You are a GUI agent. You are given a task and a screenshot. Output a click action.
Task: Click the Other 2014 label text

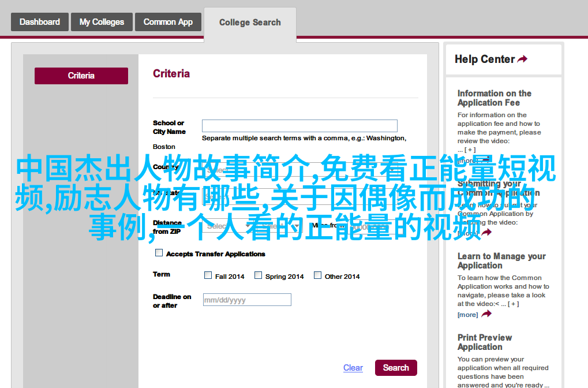[x=342, y=277]
